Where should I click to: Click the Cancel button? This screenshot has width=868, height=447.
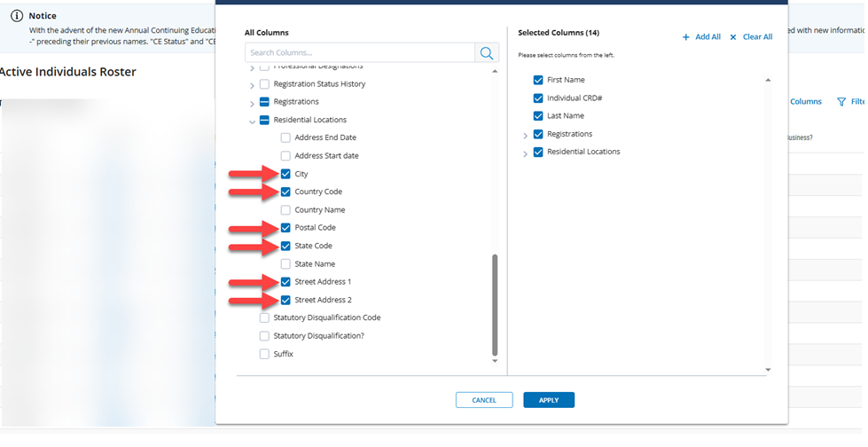coord(484,400)
